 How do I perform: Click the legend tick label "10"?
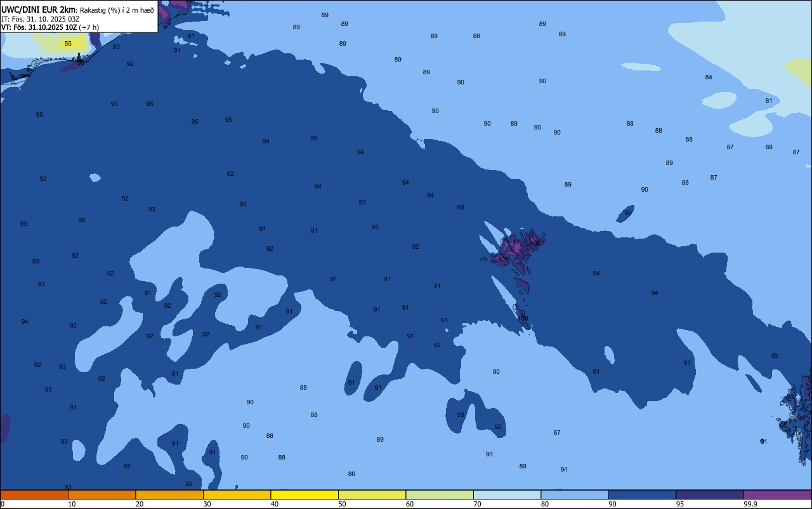72,504
